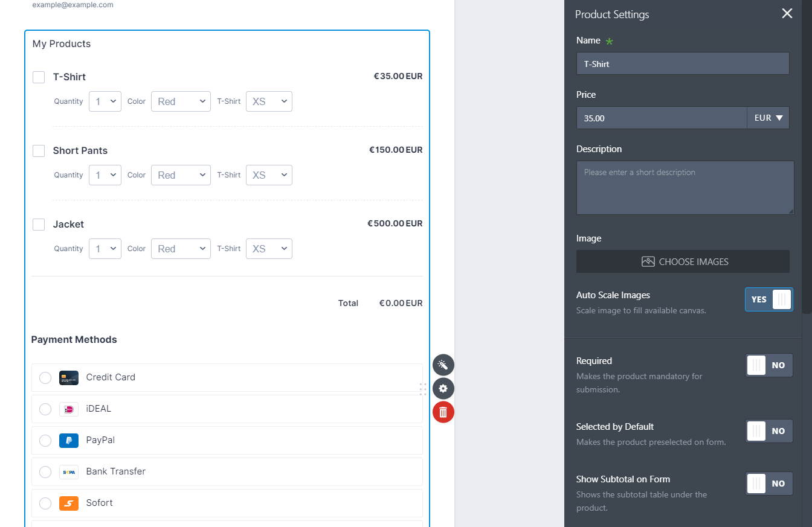Delete the element using the red trash icon
Screen dimensions: 812x527
click(443, 412)
